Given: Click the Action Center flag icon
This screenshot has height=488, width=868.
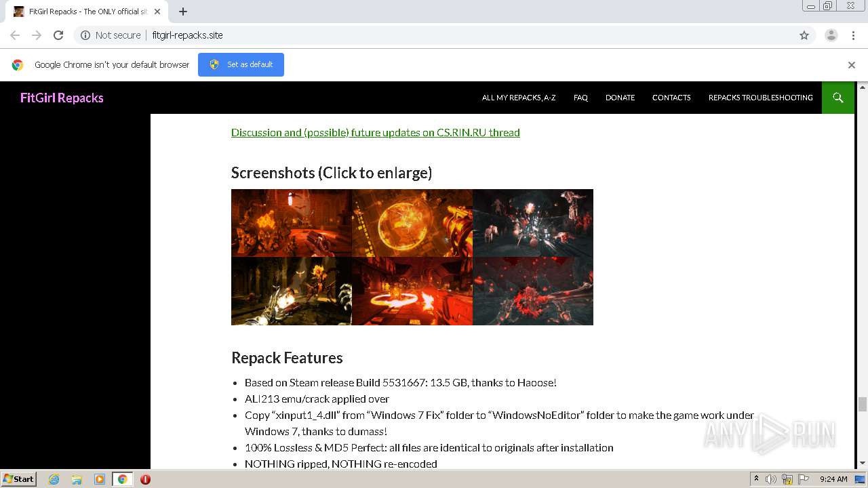Looking at the screenshot, I should click(x=802, y=479).
